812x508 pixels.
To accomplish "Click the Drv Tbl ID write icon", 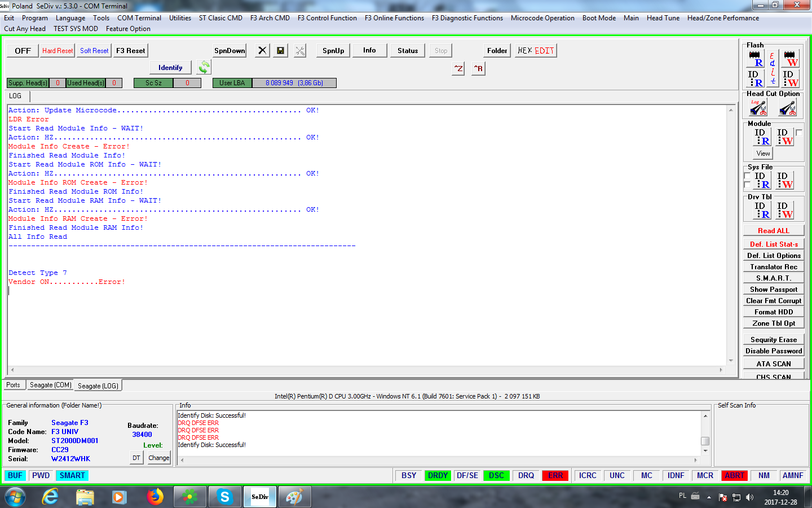I will 785,211.
